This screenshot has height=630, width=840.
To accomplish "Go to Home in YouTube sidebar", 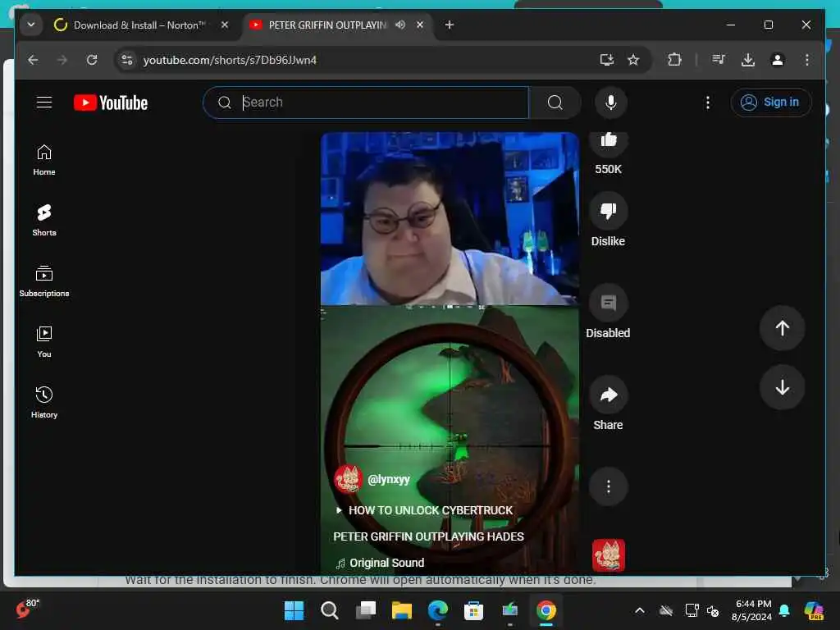I will [x=44, y=160].
